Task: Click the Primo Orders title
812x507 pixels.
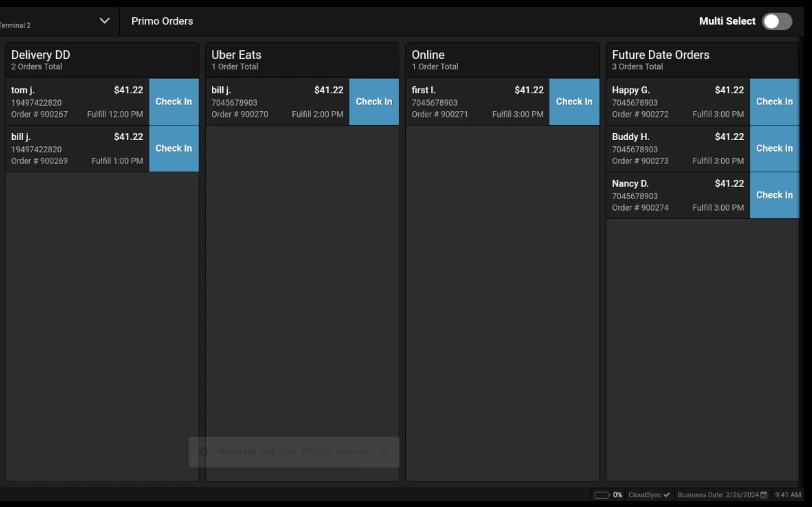Action: (162, 21)
